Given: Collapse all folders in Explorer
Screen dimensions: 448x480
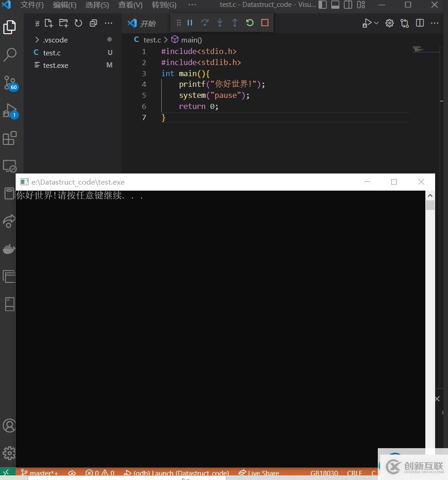Looking at the screenshot, I should tap(93, 23).
